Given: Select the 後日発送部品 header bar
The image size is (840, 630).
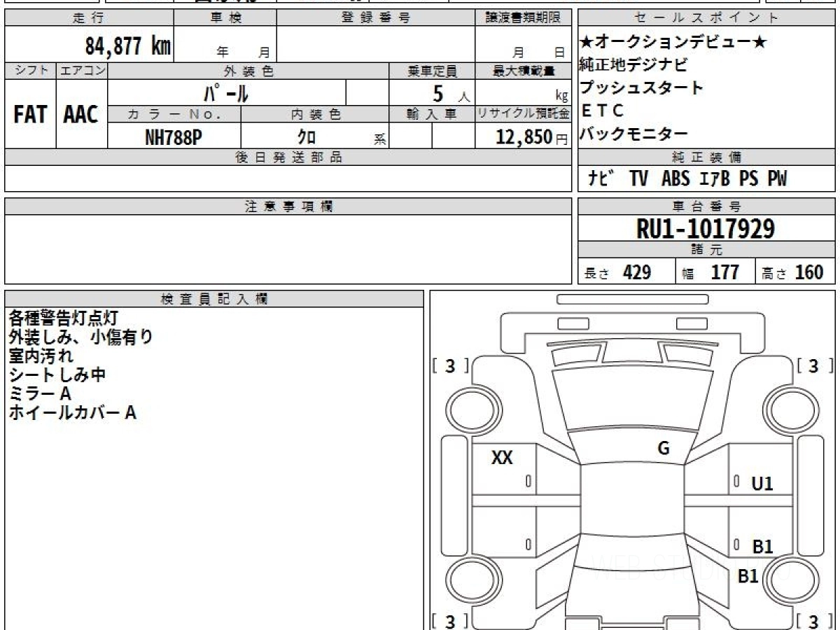Looking at the screenshot, I should coord(288,157).
